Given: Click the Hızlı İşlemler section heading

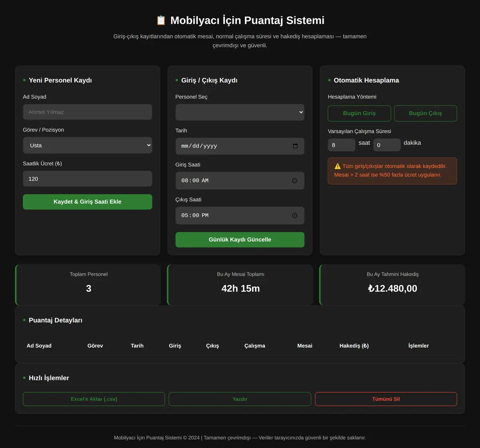Looking at the screenshot, I should coord(49,378).
